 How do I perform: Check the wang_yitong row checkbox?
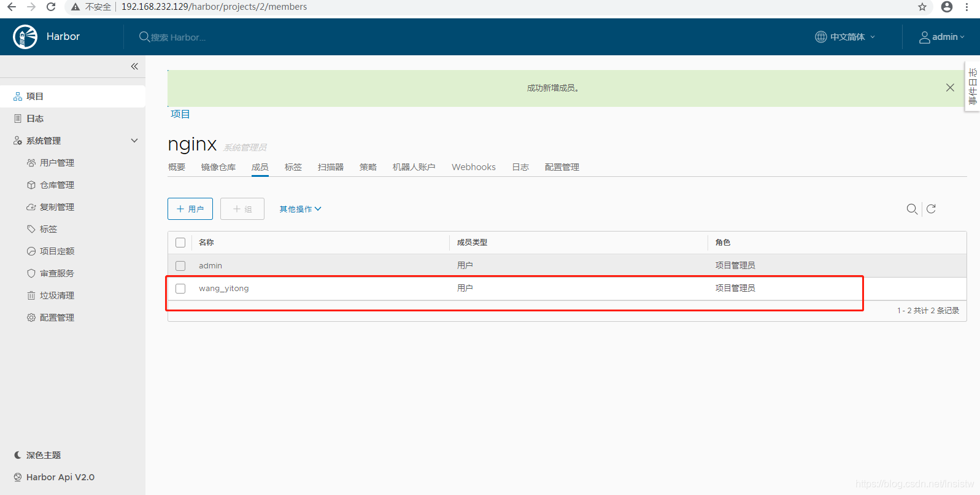(x=180, y=289)
